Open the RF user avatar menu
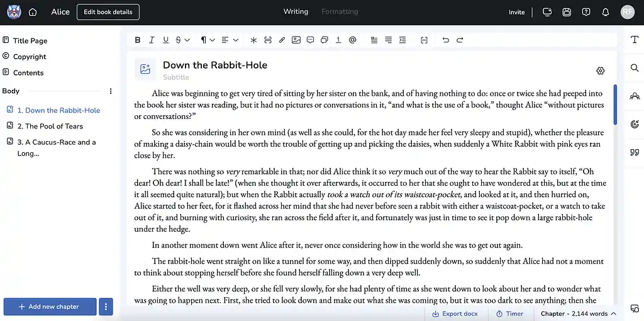 [x=628, y=12]
